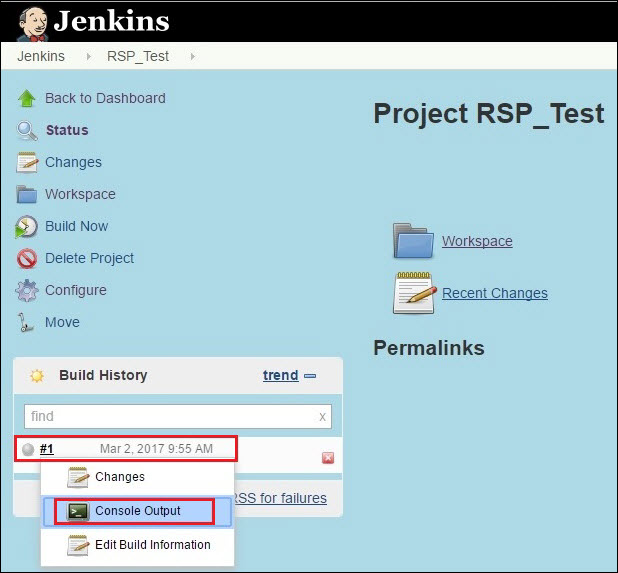The height and width of the screenshot is (573, 618).
Task: Click the gear Configure icon
Action: (x=27, y=291)
